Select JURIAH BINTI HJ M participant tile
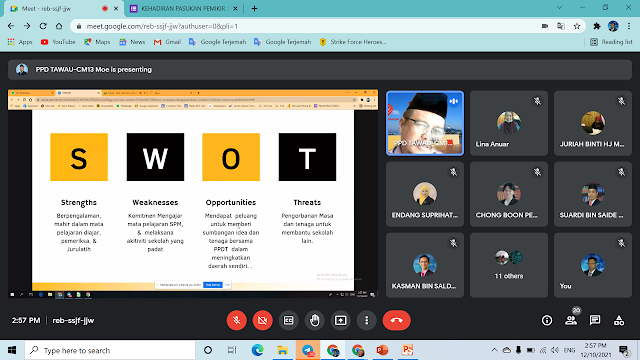The image size is (640, 360). (593, 123)
